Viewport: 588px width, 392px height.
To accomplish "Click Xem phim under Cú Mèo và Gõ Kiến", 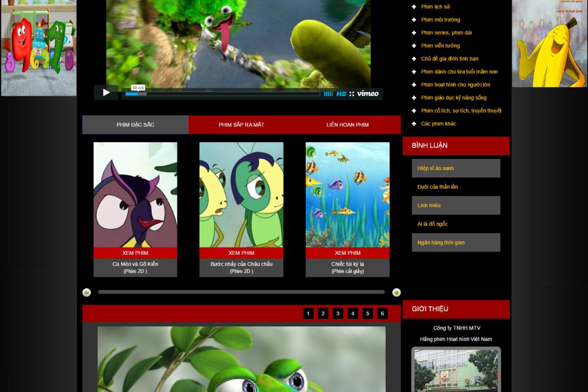I will 135,253.
